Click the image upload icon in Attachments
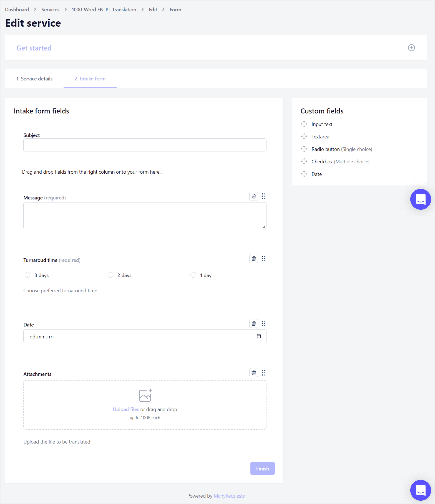This screenshot has height=504, width=435. (145, 395)
